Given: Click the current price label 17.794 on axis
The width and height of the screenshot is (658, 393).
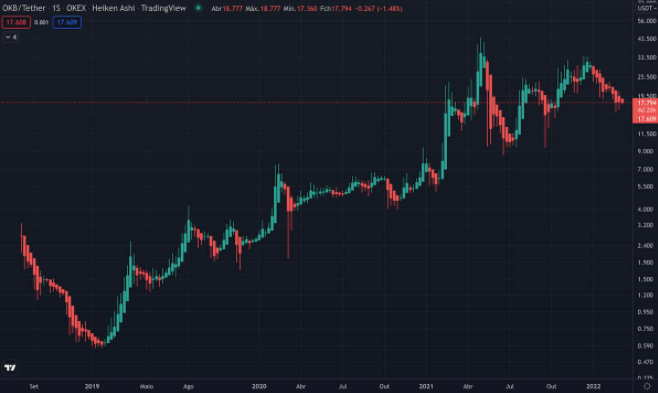Looking at the screenshot, I should [x=646, y=103].
